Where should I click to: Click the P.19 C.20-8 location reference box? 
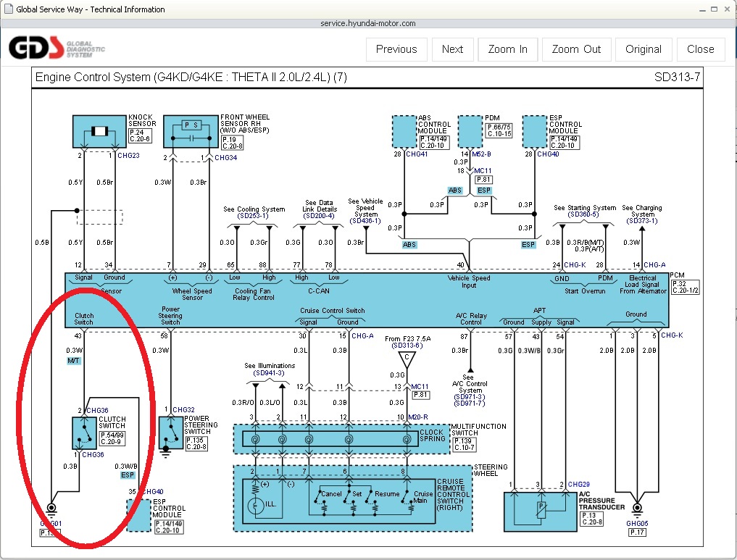click(233, 143)
